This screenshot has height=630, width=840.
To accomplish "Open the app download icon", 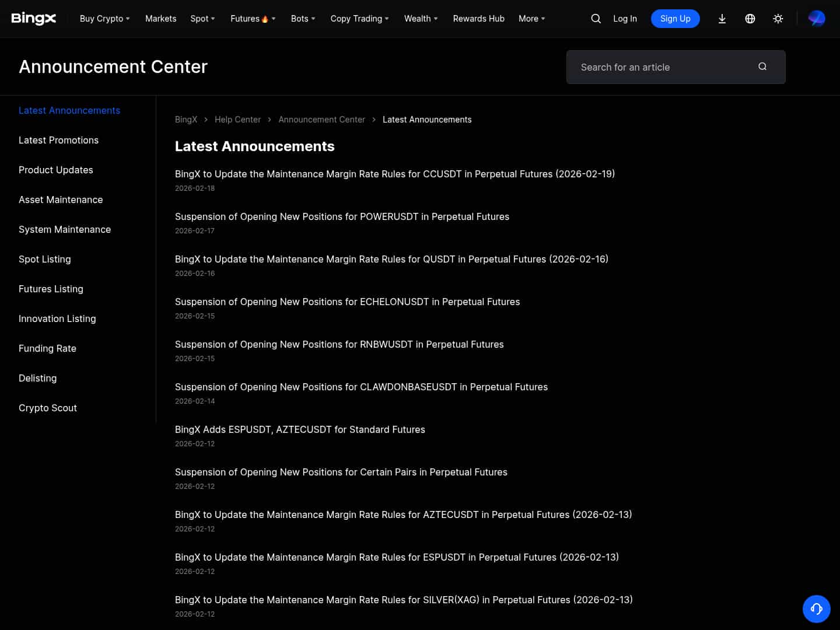I will [722, 19].
